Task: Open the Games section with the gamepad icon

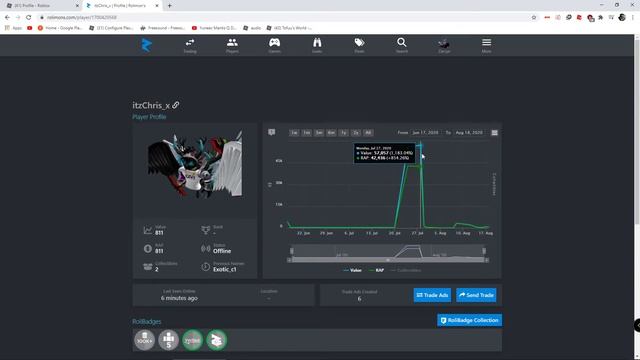Action: pos(274,45)
